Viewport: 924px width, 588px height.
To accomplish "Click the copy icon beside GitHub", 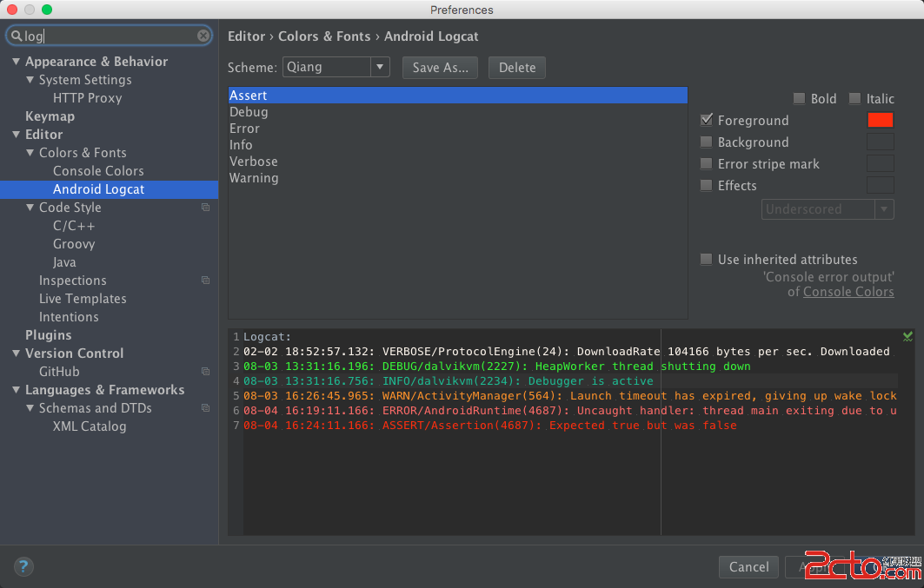I will click(206, 372).
